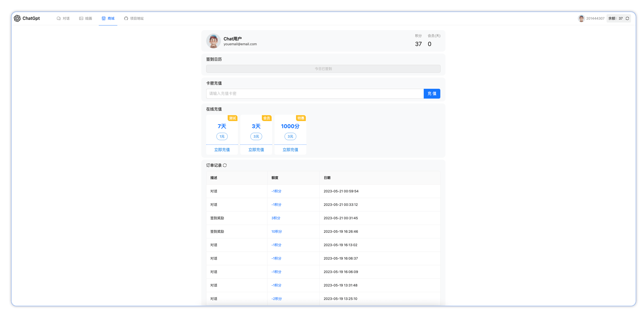Click 立即充值 for 7天 trial plan
The width and height of the screenshot is (644, 321).
tap(222, 150)
